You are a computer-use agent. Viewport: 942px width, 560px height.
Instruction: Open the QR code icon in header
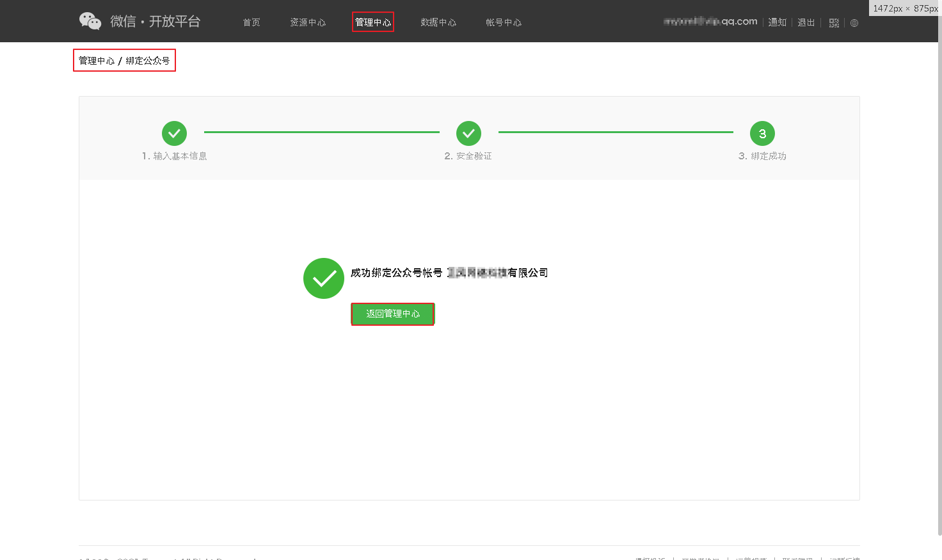pyautogui.click(x=834, y=23)
